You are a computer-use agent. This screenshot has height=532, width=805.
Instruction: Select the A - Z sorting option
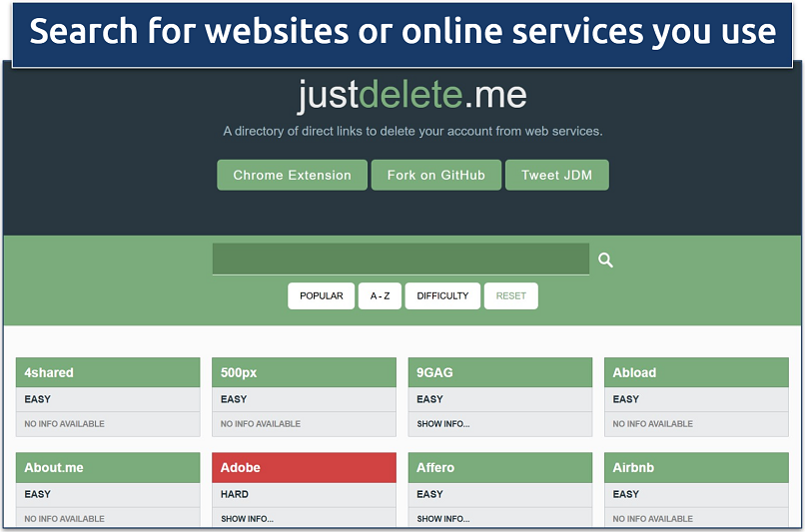coord(380,296)
